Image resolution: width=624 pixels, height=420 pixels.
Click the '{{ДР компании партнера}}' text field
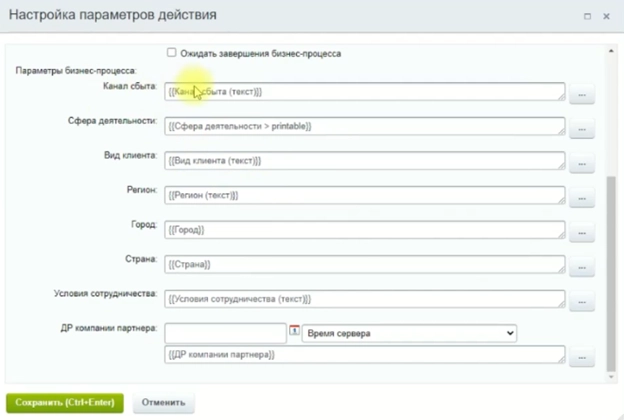[365, 354]
